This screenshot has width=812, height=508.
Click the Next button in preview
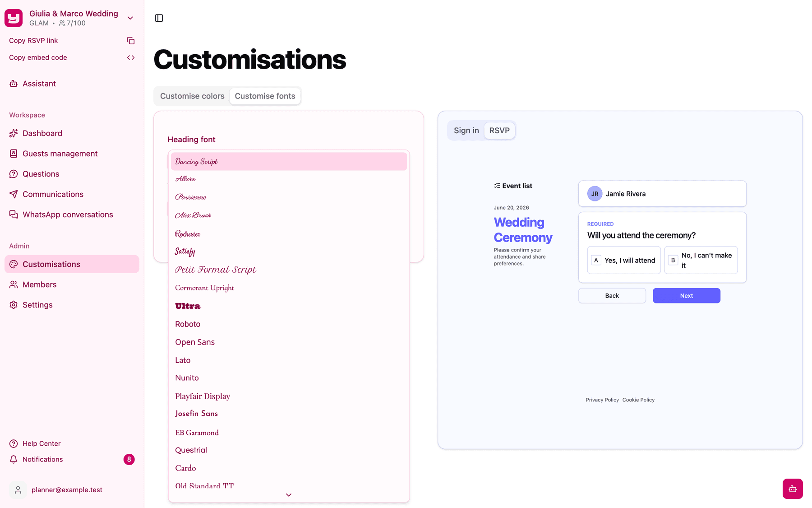[687, 296]
